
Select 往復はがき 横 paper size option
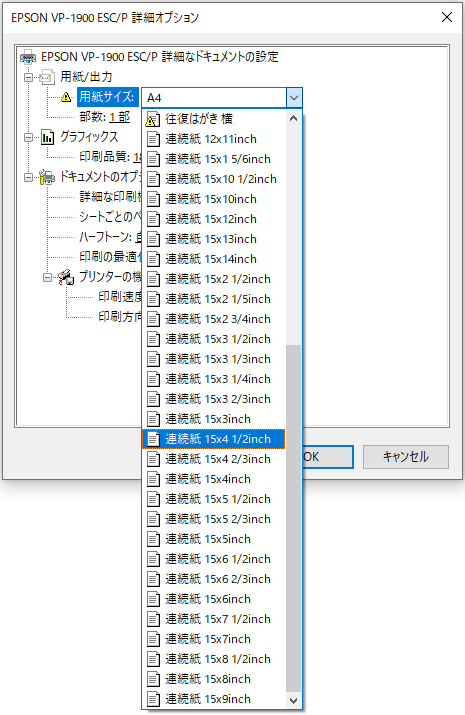tap(213, 119)
